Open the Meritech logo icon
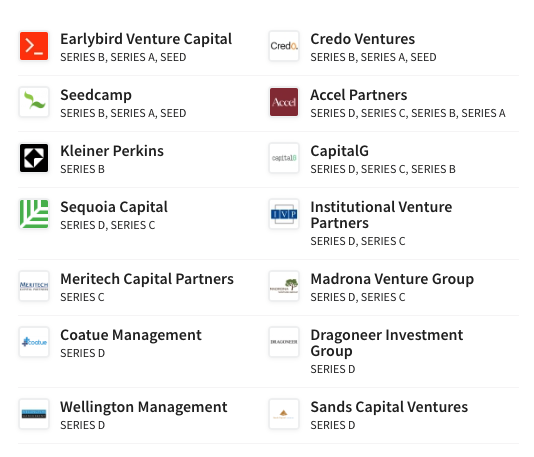This screenshot has width=534, height=457. coord(34,286)
